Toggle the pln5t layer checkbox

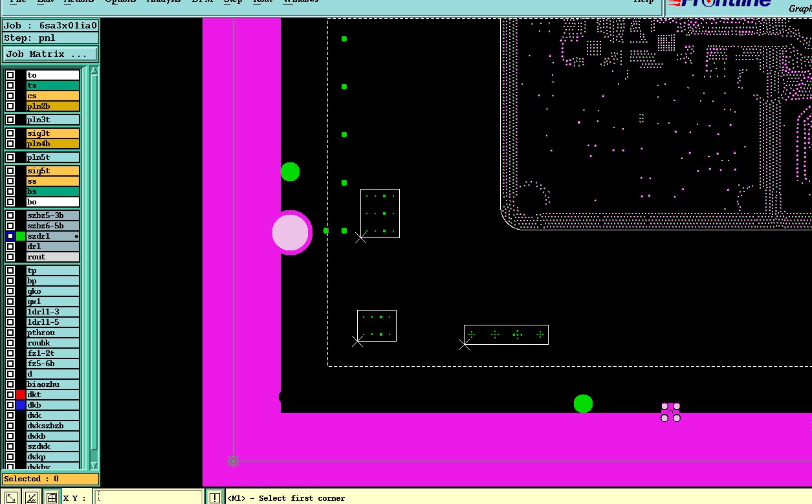pos(10,157)
